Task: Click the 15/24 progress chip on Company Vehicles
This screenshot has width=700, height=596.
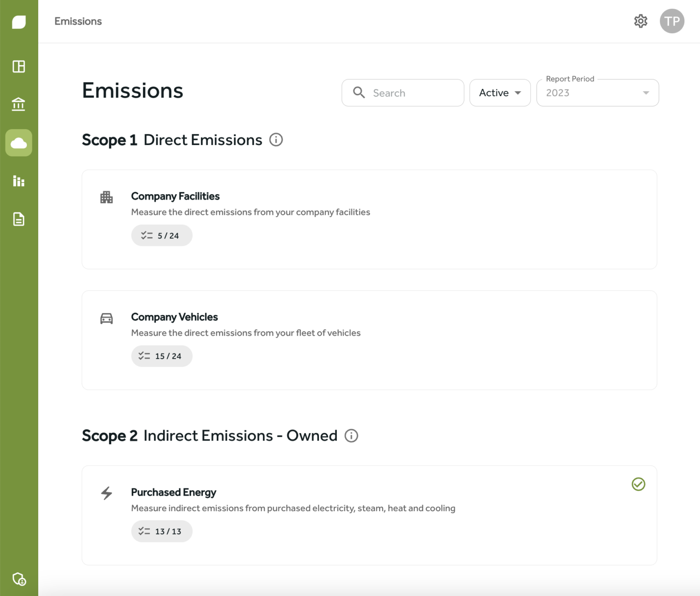Action: (x=162, y=356)
